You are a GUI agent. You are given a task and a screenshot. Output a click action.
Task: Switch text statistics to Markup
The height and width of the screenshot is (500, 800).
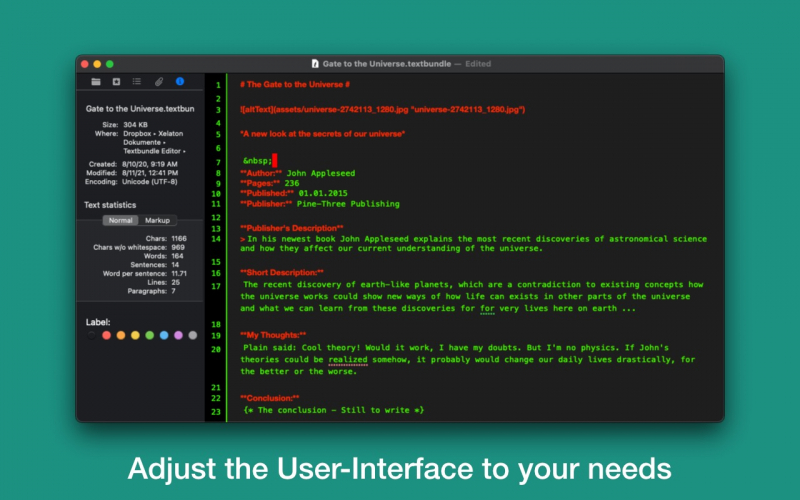(157, 220)
